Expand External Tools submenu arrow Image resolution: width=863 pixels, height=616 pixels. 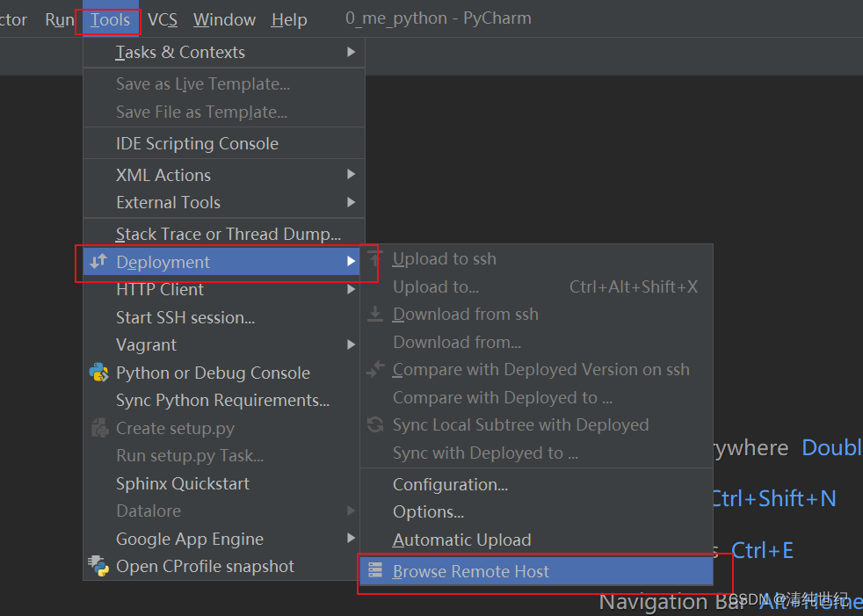click(352, 202)
